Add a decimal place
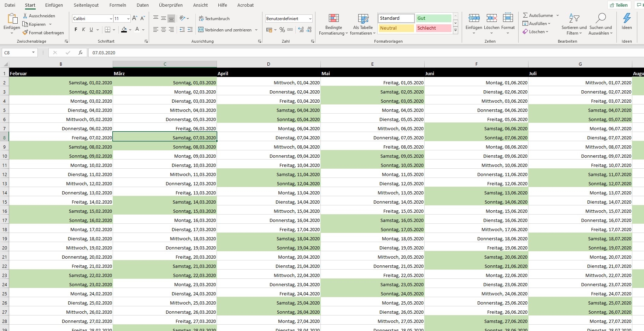This screenshot has width=644, height=331. (301, 30)
